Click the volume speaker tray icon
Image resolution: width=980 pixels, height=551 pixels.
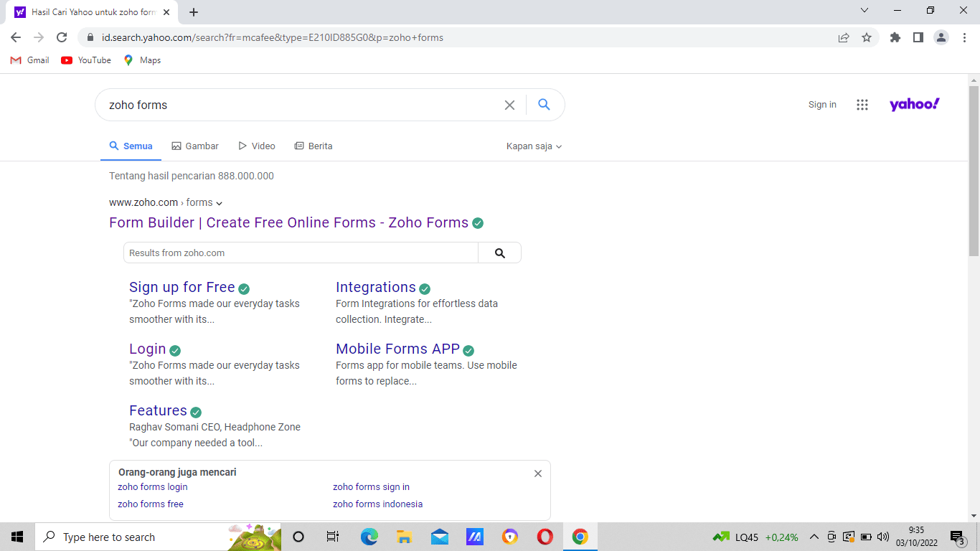coord(883,537)
